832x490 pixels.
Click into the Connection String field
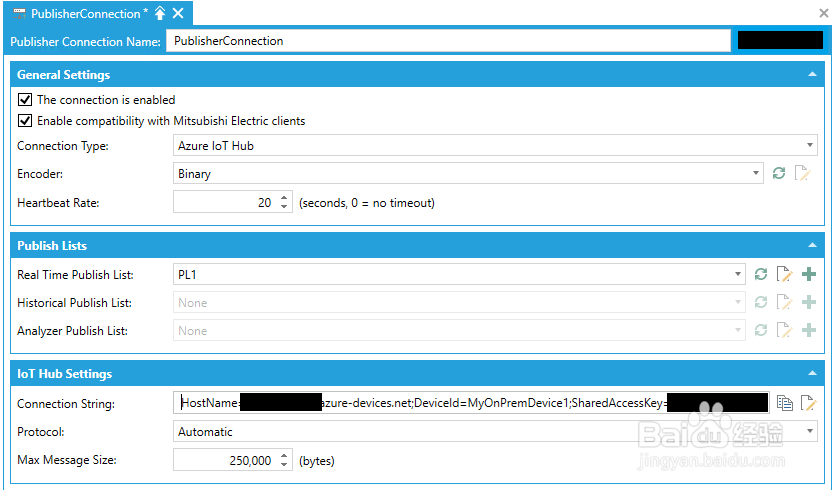pyautogui.click(x=471, y=403)
